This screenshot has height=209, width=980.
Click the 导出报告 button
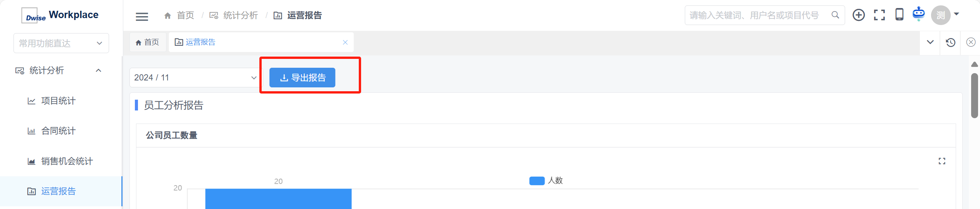click(302, 78)
